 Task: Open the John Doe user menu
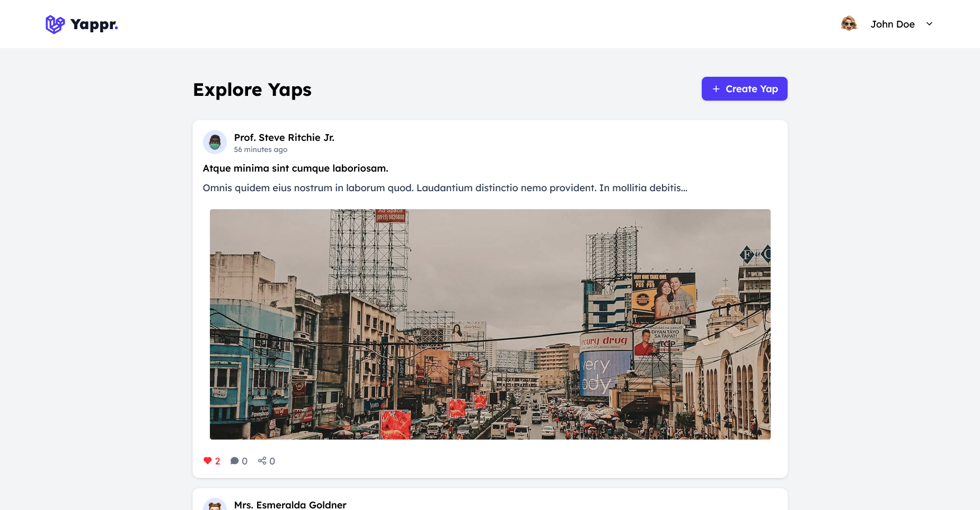click(892, 24)
